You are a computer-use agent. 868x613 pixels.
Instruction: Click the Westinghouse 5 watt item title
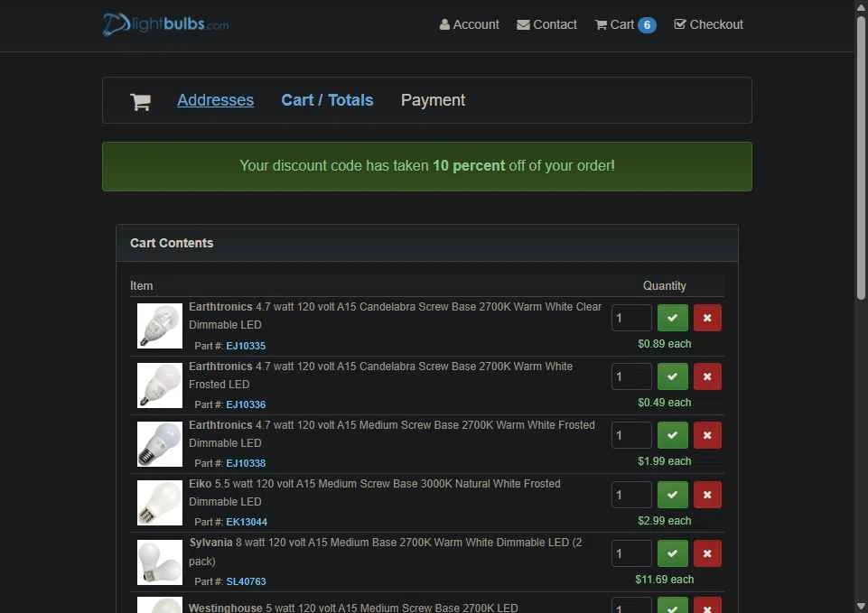[x=353, y=608]
